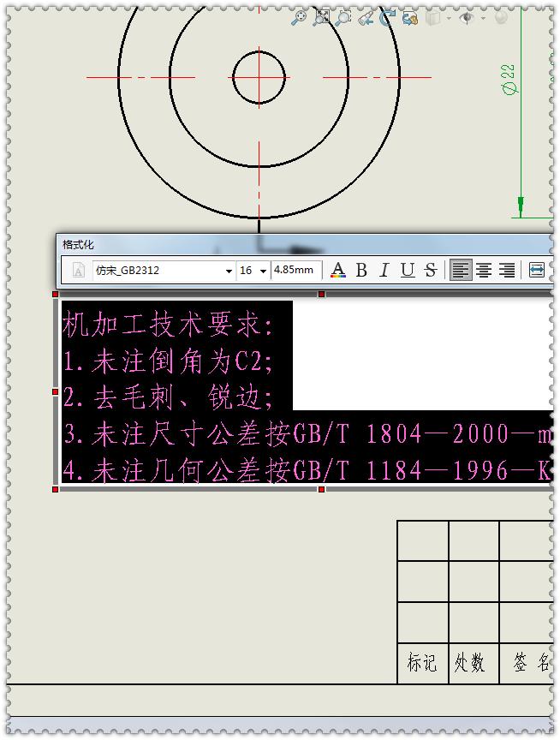Screen dimensions: 560x740
Task: Click the Fit Text icon
Action: (x=537, y=271)
